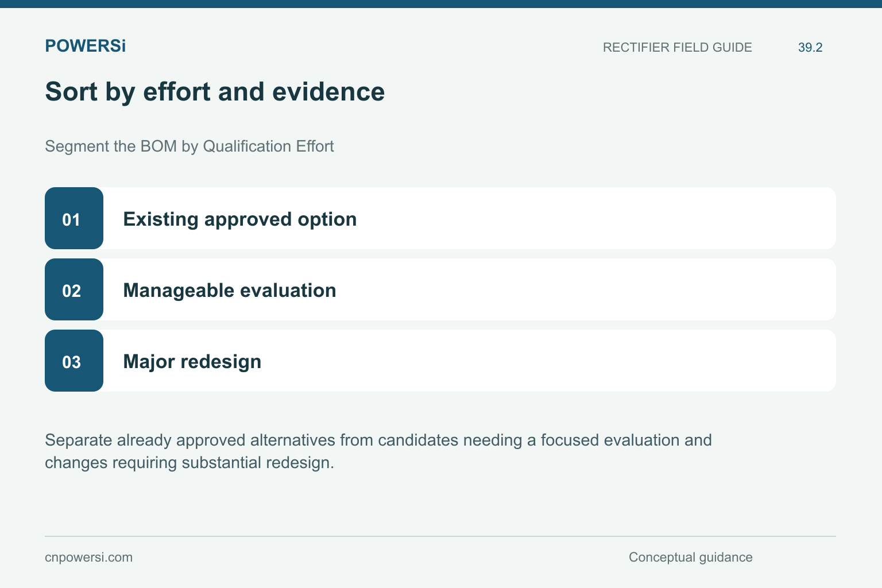Click the 02 number badge

74,289
